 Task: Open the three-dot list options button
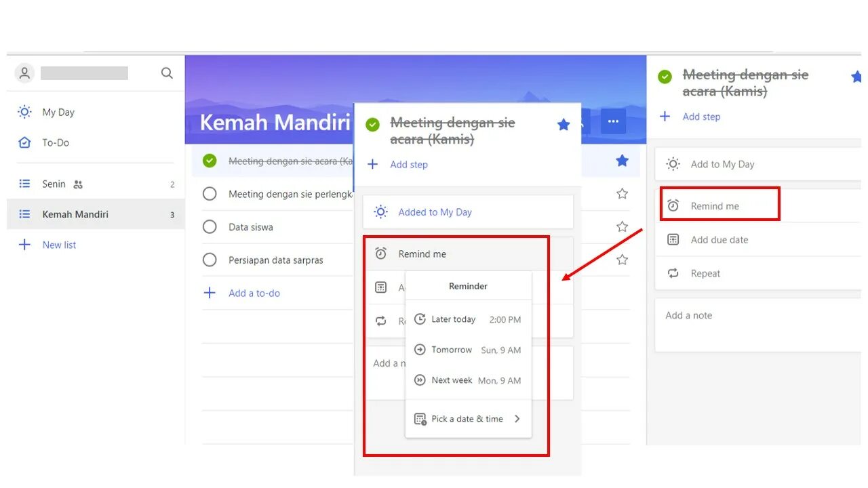click(x=613, y=121)
